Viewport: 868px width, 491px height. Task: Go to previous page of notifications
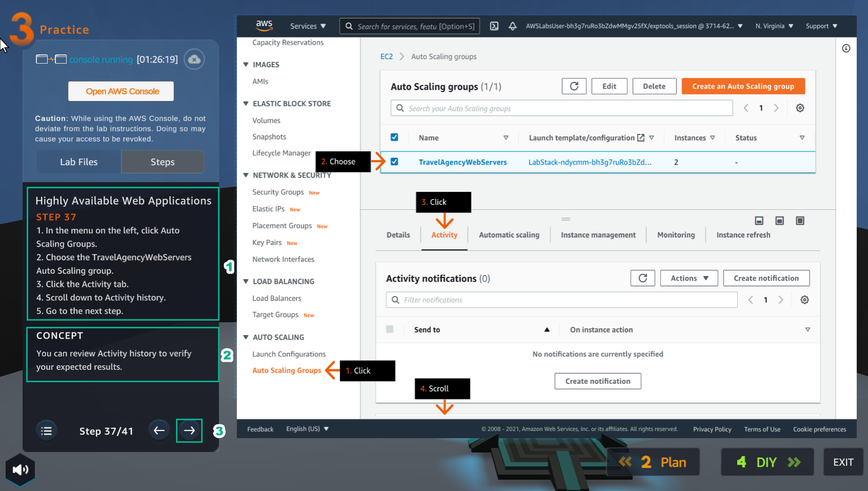(751, 300)
